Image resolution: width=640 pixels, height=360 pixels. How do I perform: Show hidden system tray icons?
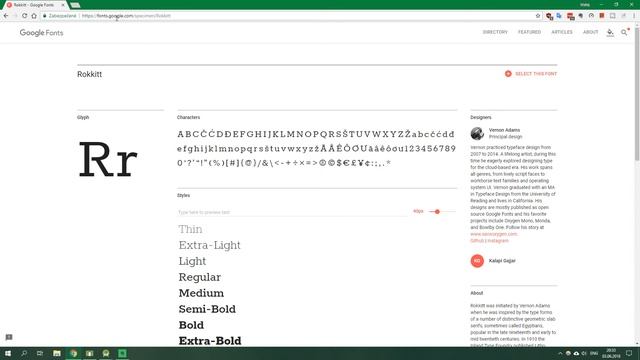pyautogui.click(x=560, y=353)
